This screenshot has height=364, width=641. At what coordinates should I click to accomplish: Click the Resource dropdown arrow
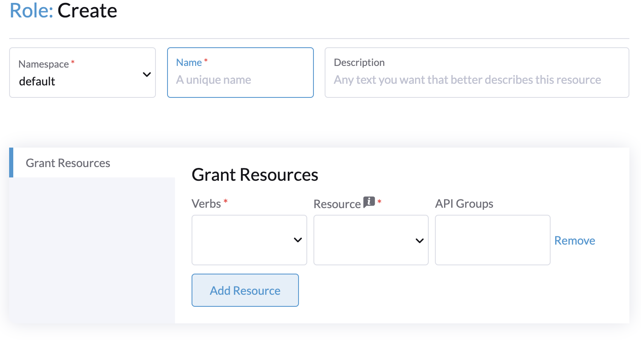[x=419, y=240]
